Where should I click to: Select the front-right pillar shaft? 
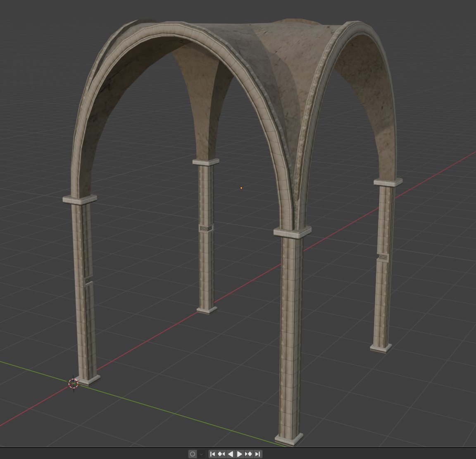click(x=291, y=331)
